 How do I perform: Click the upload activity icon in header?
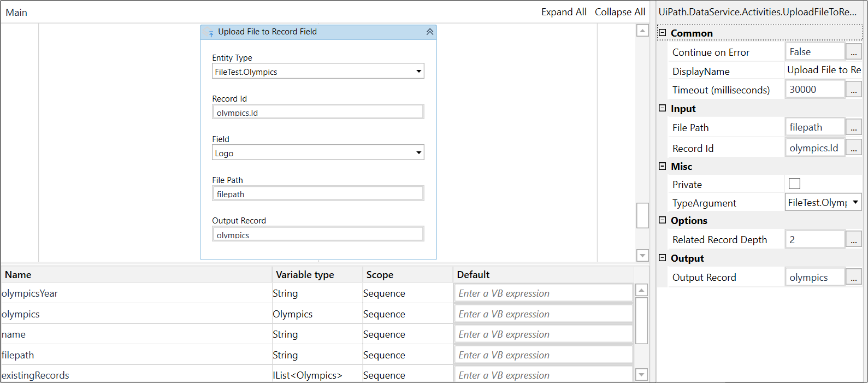click(x=211, y=34)
